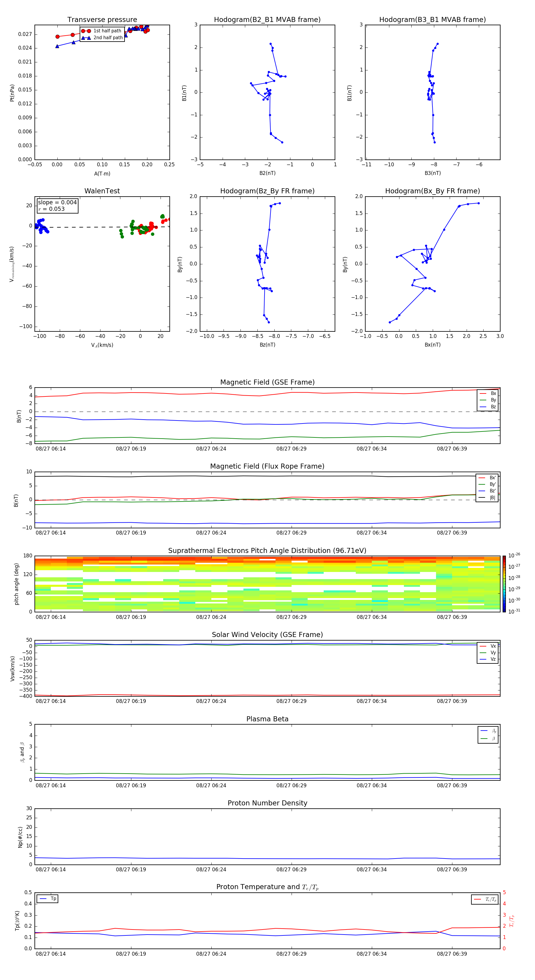The height and width of the screenshot is (980, 535).
Task: Click 'Bz' in GSE magnetic field legend
Action: pyautogui.click(x=493, y=407)
